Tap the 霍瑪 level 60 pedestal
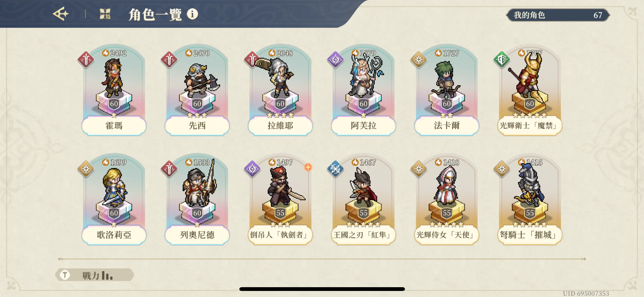Screen dimensions: 644x297 click(114, 103)
